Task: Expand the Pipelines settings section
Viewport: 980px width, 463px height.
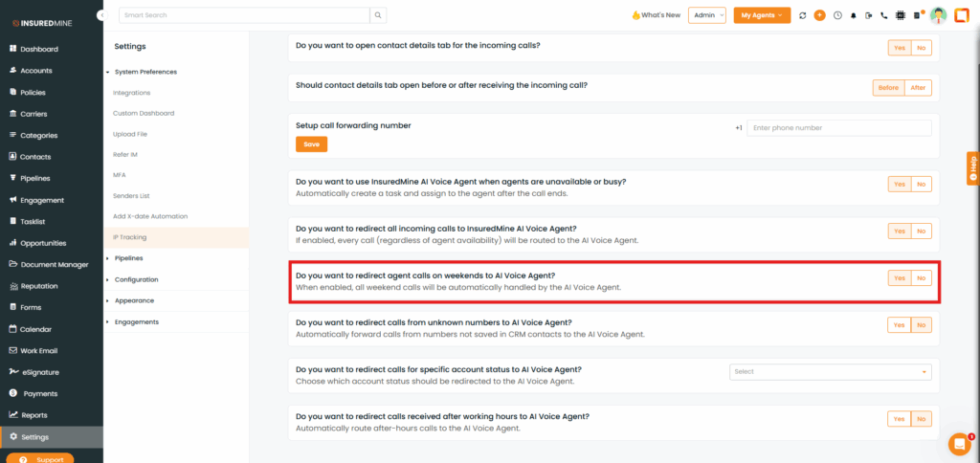Action: (x=128, y=258)
